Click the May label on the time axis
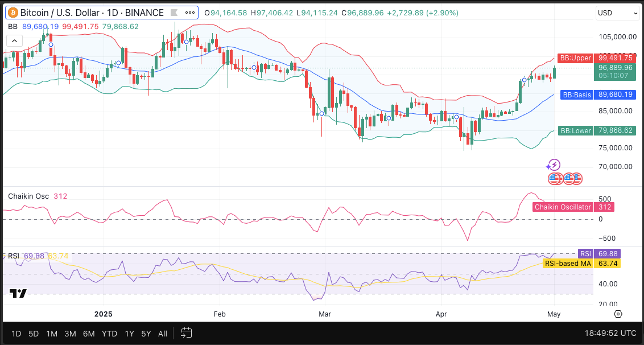Viewport: 644px width, 345px height. (554, 314)
